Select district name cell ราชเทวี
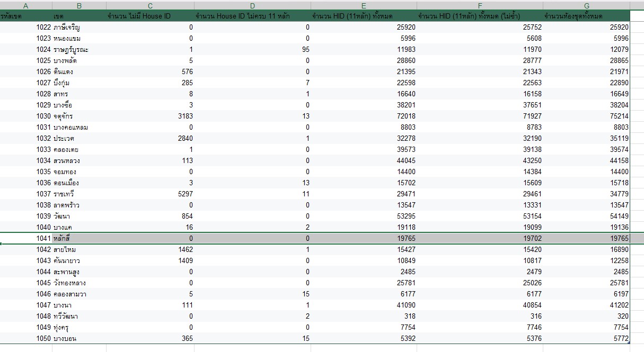 click(79, 194)
